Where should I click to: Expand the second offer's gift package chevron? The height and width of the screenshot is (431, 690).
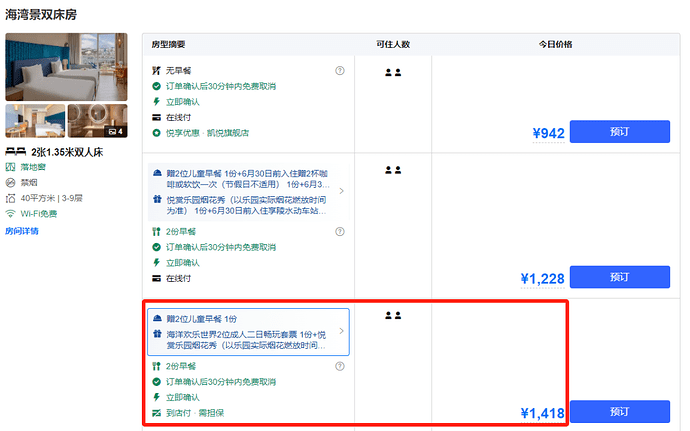341,190
